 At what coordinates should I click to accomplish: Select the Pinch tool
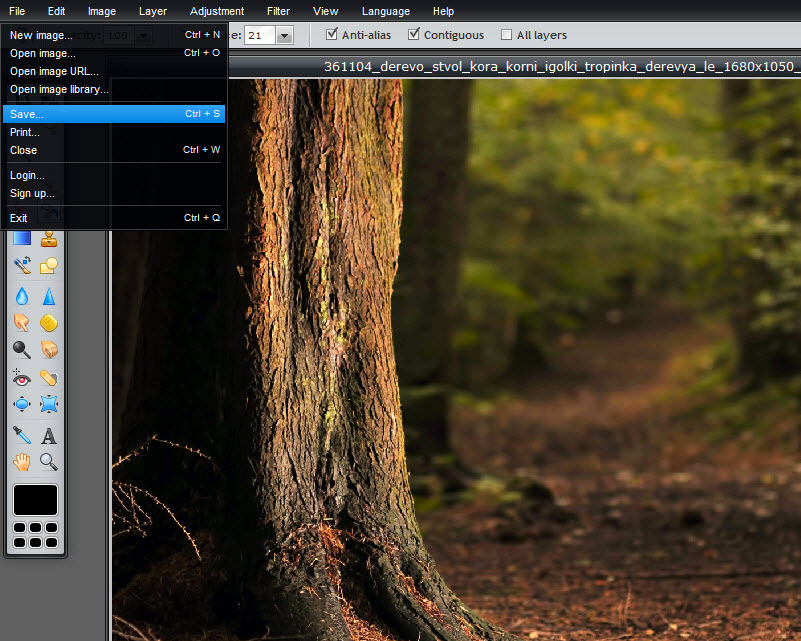pos(49,404)
